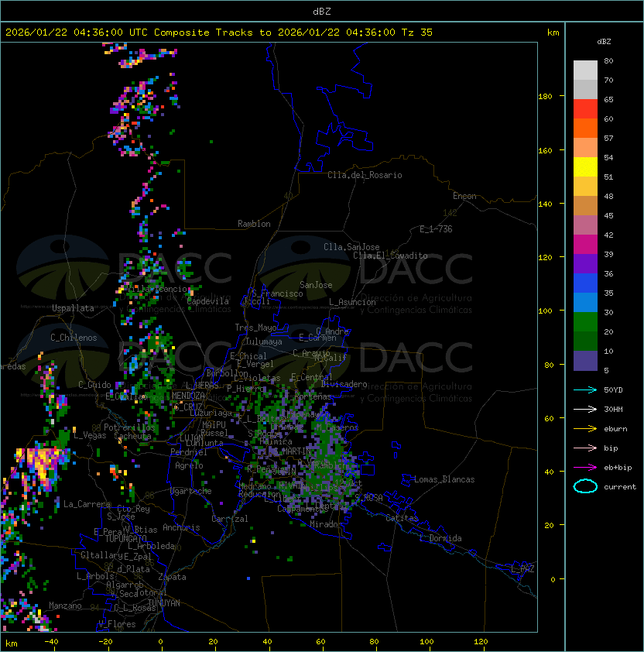Click the cyan 50YD arrow in legend
The image size is (644, 652).
(x=585, y=390)
